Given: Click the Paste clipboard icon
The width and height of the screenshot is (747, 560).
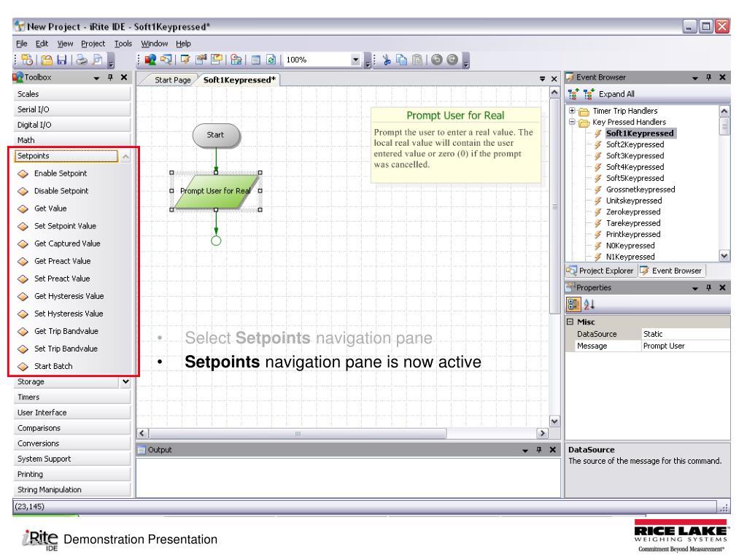Looking at the screenshot, I should click(x=417, y=60).
